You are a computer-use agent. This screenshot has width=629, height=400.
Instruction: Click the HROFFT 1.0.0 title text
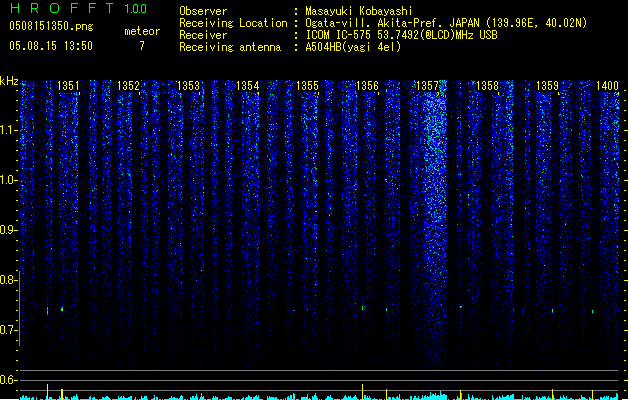(x=79, y=8)
